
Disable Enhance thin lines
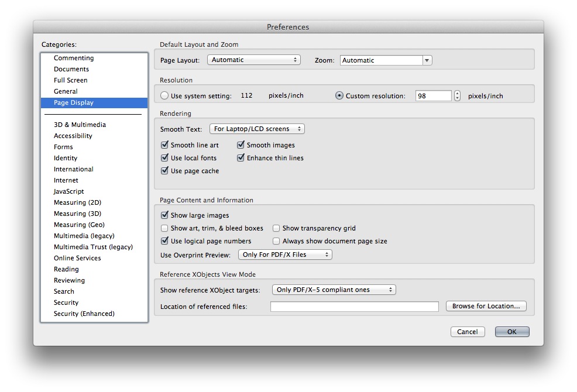pyautogui.click(x=241, y=157)
